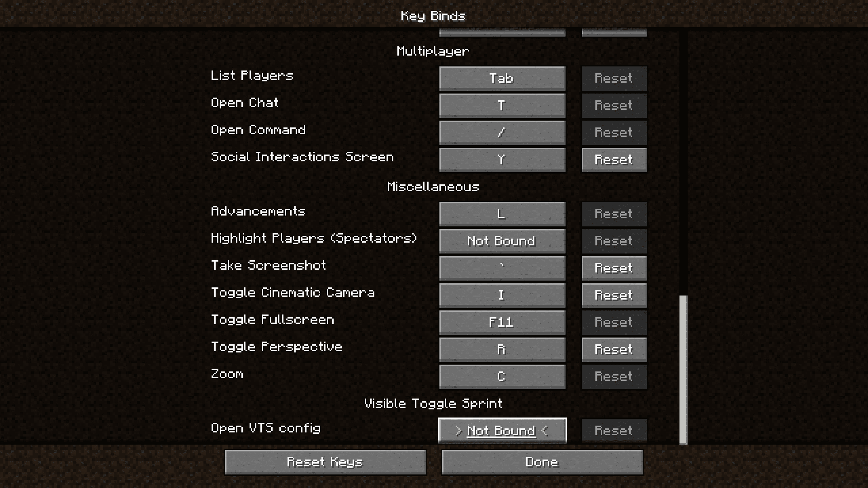
Task: Expand the Visible Toggle Sprint section
Action: pyautogui.click(x=434, y=404)
